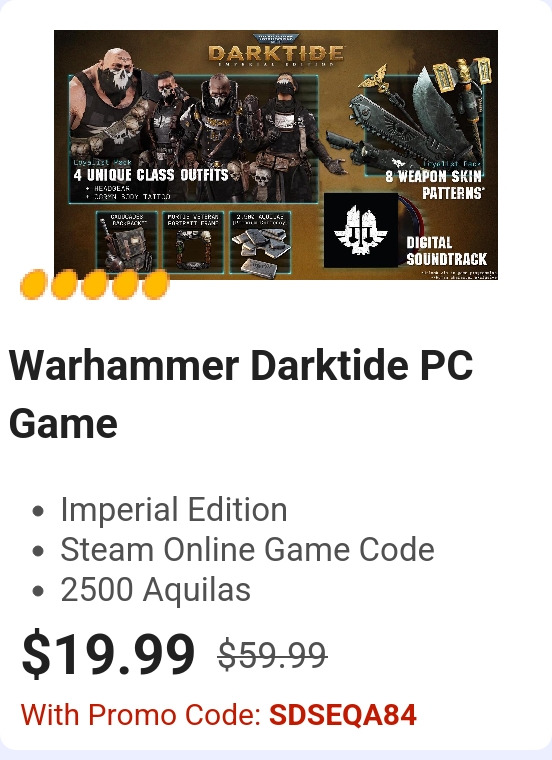The height and width of the screenshot is (760, 552).
Task: Click the Imperial Edition bullet point
Action: point(173,509)
